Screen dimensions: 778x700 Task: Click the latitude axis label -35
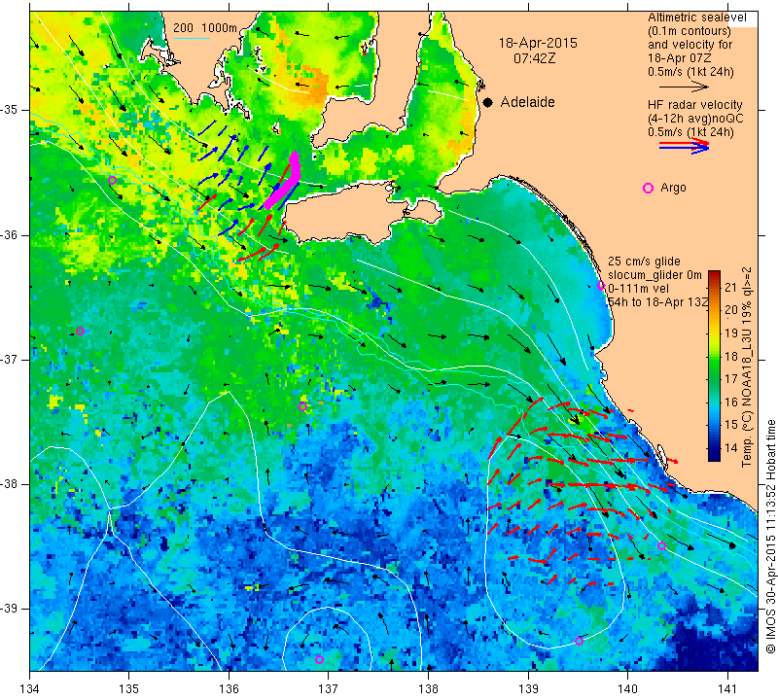10,110
